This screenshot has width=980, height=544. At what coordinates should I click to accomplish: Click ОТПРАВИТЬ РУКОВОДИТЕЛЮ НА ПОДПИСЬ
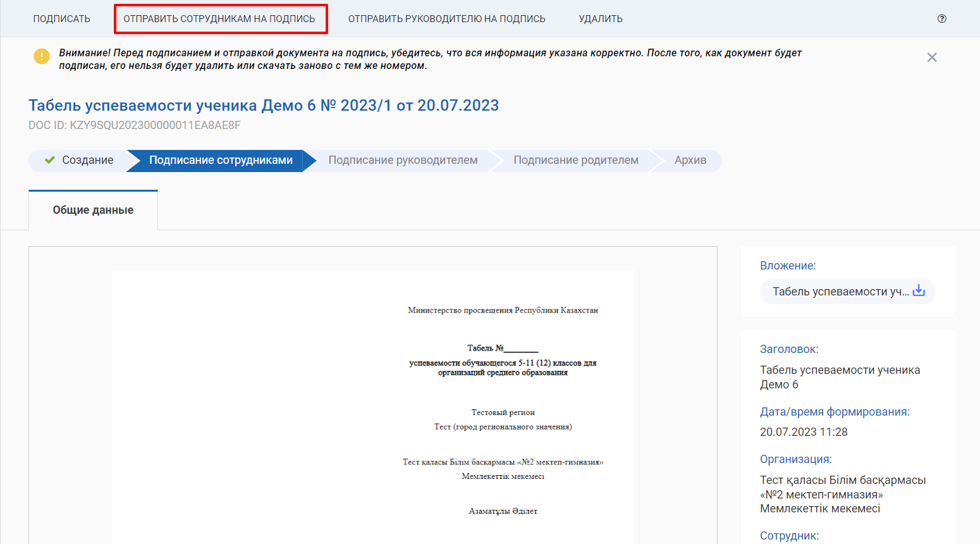pyautogui.click(x=446, y=19)
